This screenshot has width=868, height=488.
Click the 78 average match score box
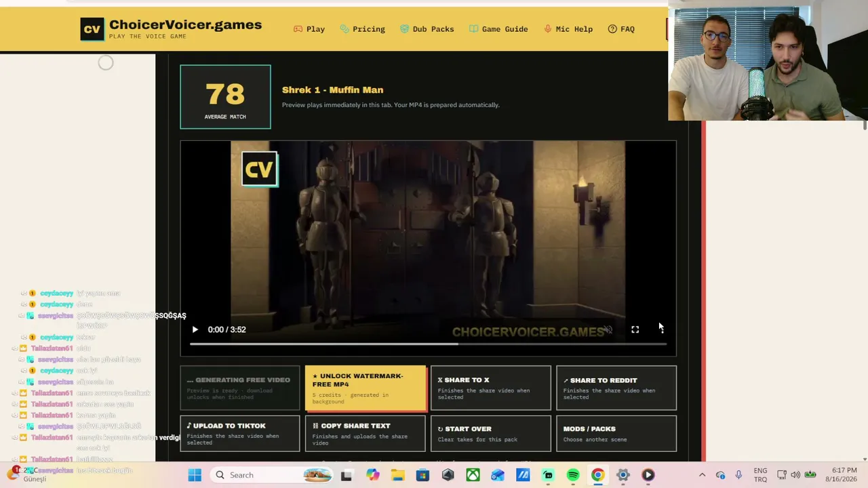point(225,97)
